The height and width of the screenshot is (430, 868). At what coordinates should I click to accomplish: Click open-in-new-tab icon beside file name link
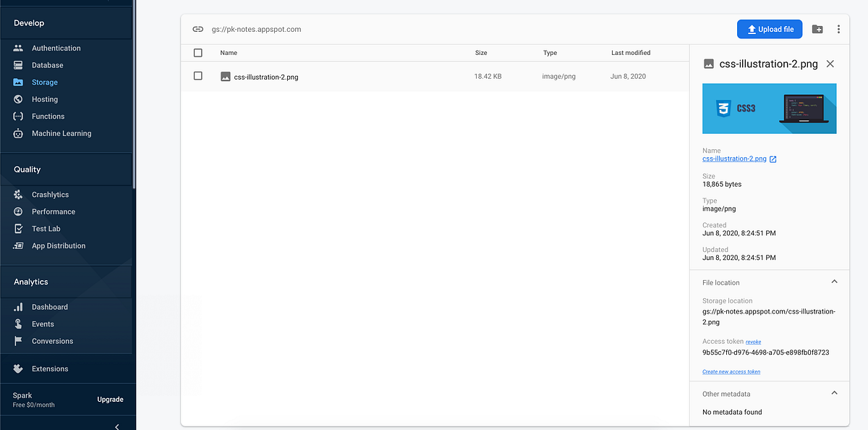pyautogui.click(x=773, y=159)
